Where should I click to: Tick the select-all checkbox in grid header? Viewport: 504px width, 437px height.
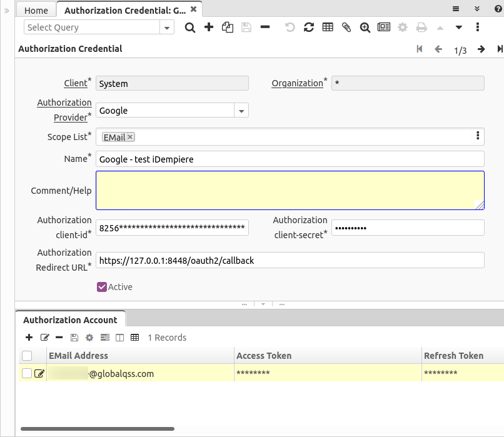[x=27, y=356]
